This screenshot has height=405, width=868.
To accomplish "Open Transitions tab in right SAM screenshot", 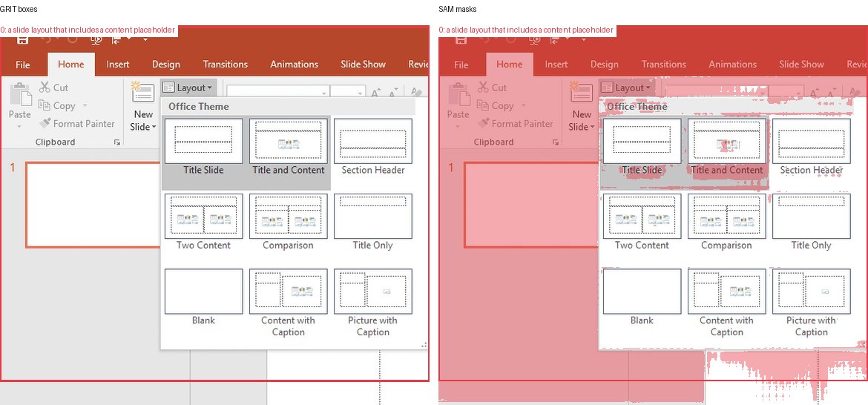I will coord(664,65).
